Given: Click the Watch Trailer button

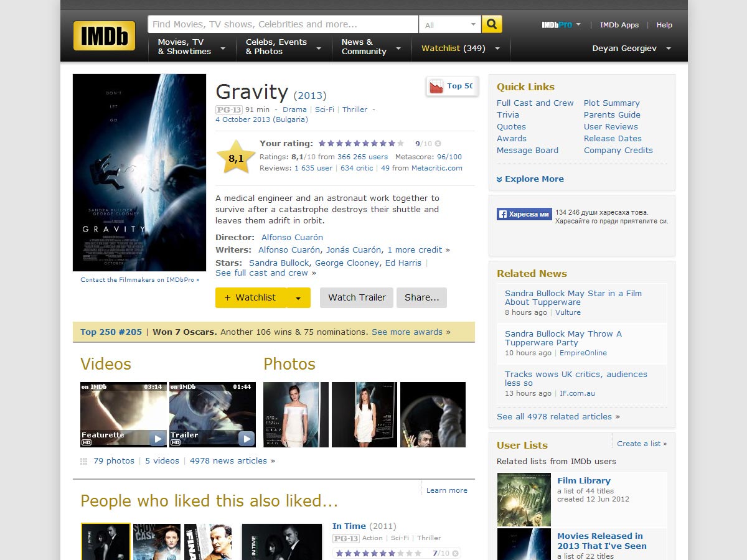Looking at the screenshot, I should point(357,298).
